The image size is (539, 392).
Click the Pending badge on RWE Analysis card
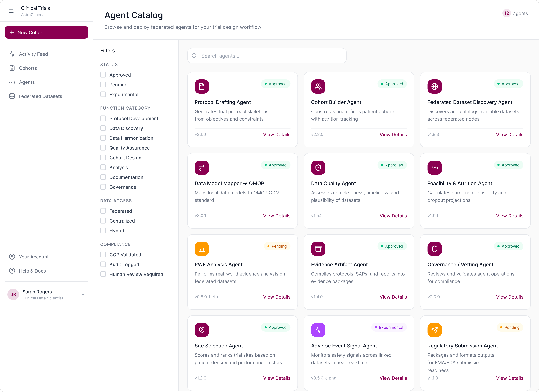pos(277,246)
